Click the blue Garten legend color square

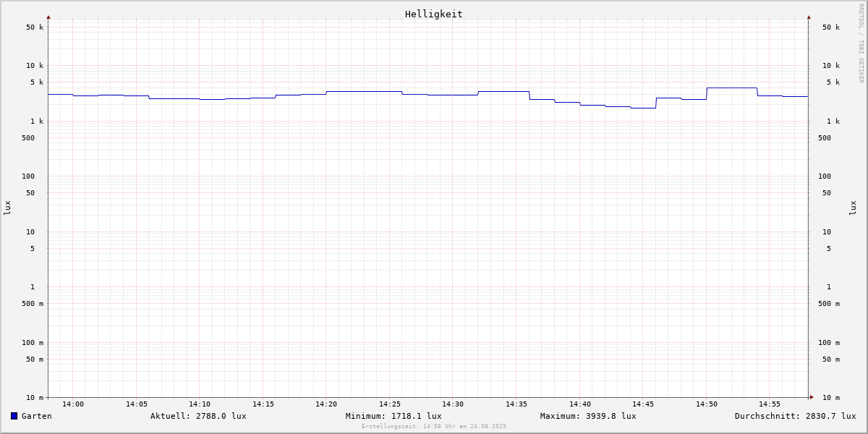pyautogui.click(x=14, y=416)
